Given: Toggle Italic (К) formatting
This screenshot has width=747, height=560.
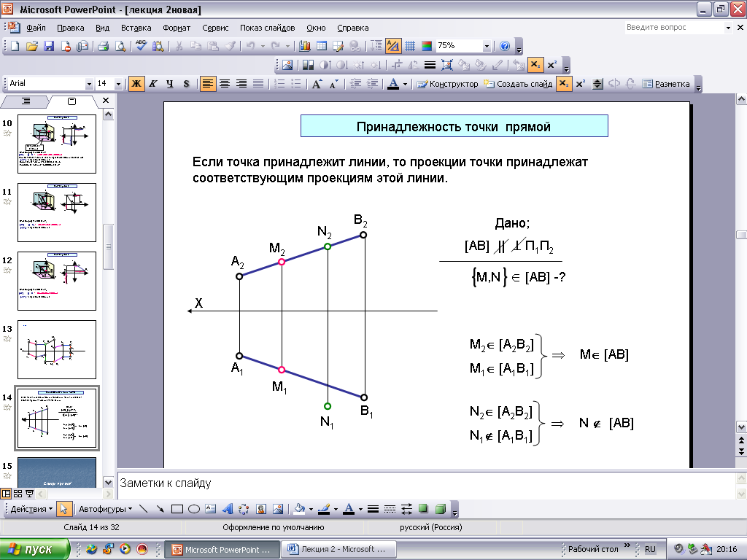Looking at the screenshot, I should click(153, 84).
